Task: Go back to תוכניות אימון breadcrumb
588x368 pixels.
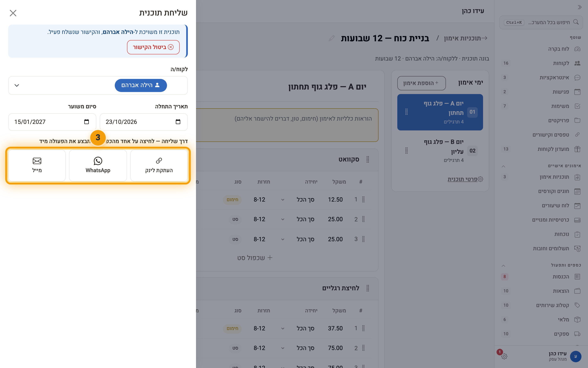Action: [x=465, y=38]
